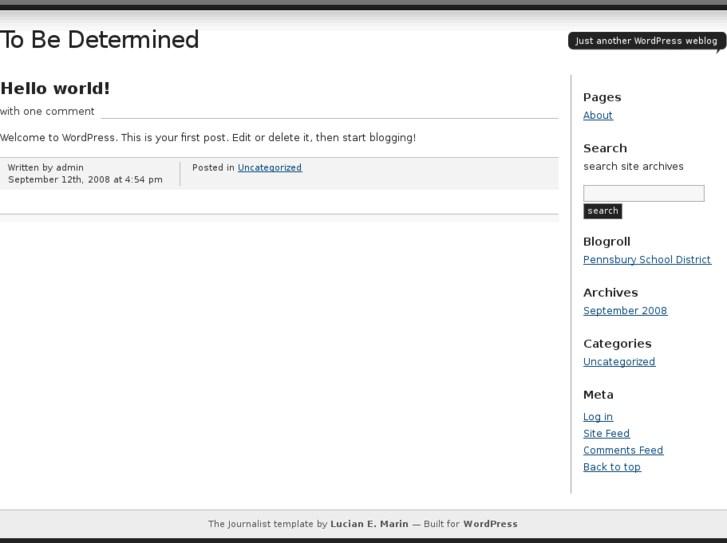Screen dimensions: 727x545
Task: Focus the search text input field
Action: 643,193
